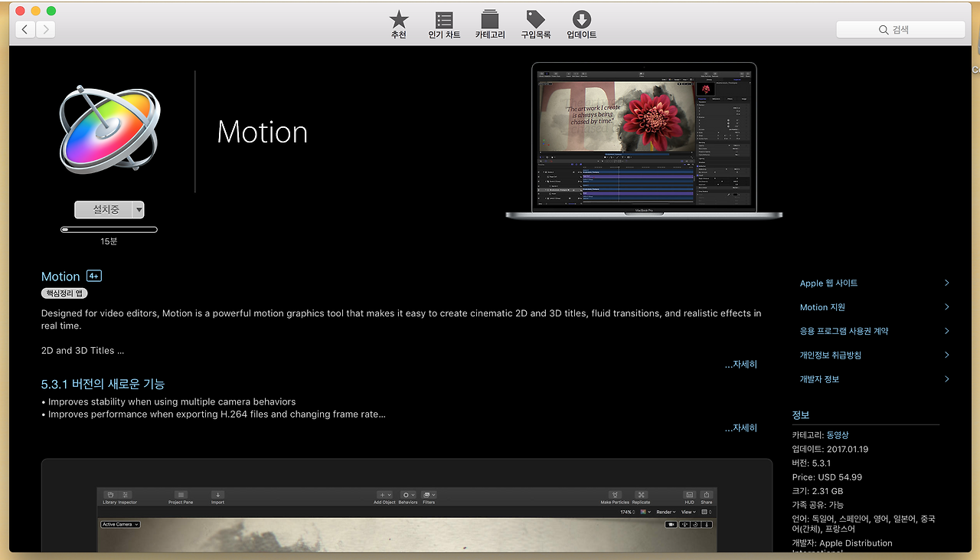Click the installation progress bar

click(x=109, y=229)
